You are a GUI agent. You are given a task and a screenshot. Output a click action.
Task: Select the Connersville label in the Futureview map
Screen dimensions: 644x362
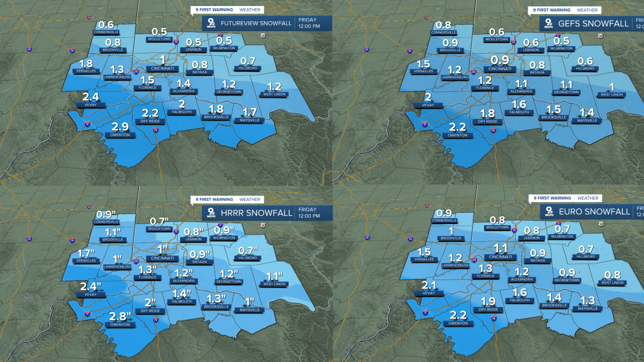click(x=106, y=32)
